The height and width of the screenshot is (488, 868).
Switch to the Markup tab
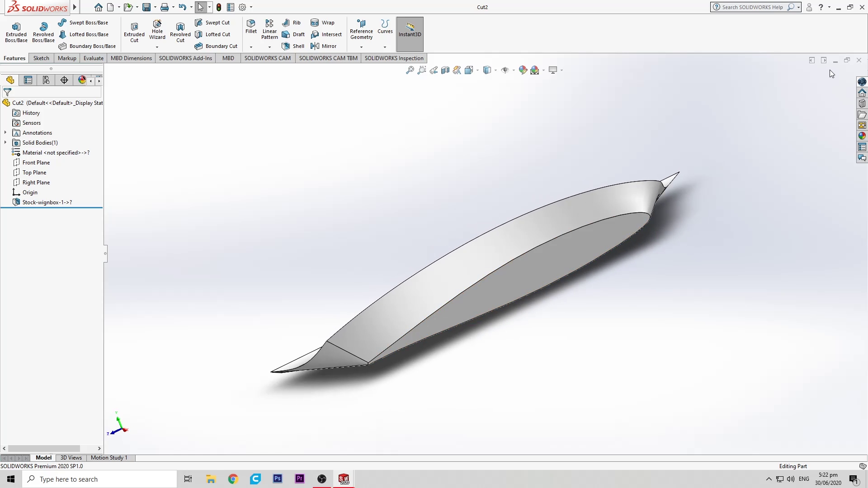[x=67, y=58]
